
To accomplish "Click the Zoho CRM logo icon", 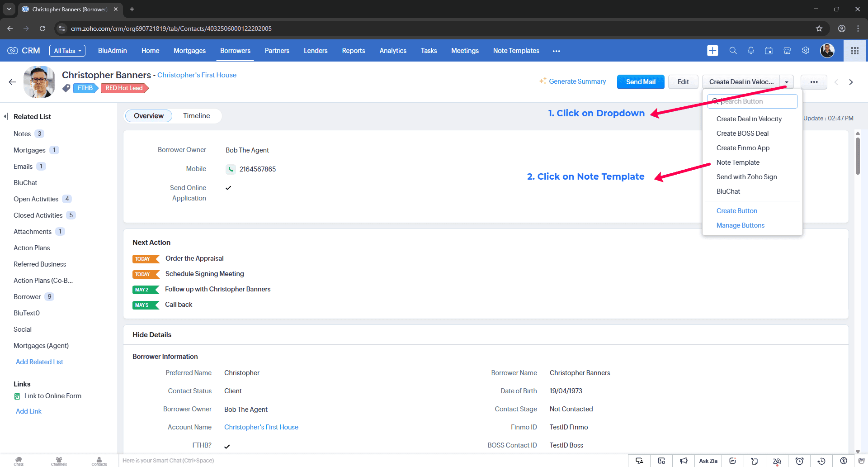I will 13,51.
